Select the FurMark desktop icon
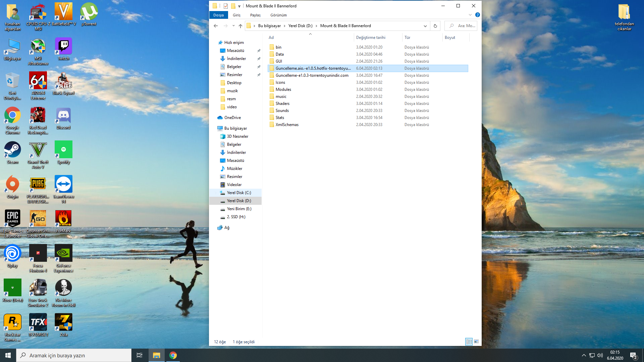Image resolution: width=644 pixels, height=362 pixels. point(63,221)
